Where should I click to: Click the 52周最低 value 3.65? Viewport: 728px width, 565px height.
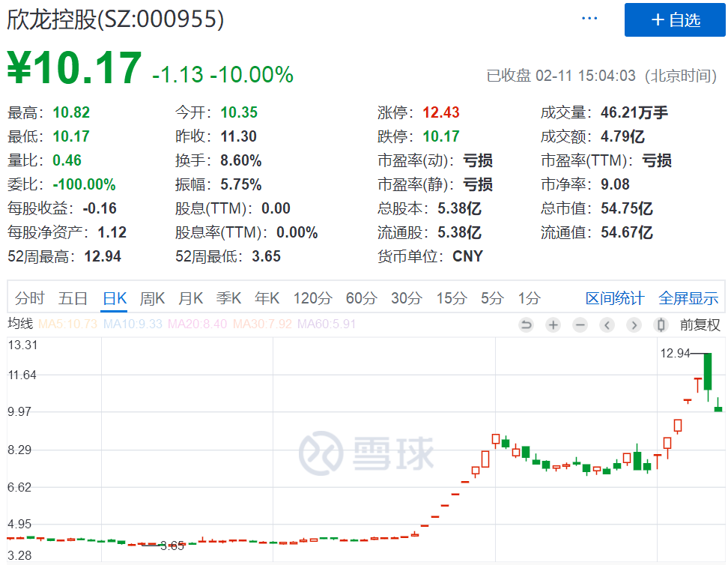coord(267,256)
